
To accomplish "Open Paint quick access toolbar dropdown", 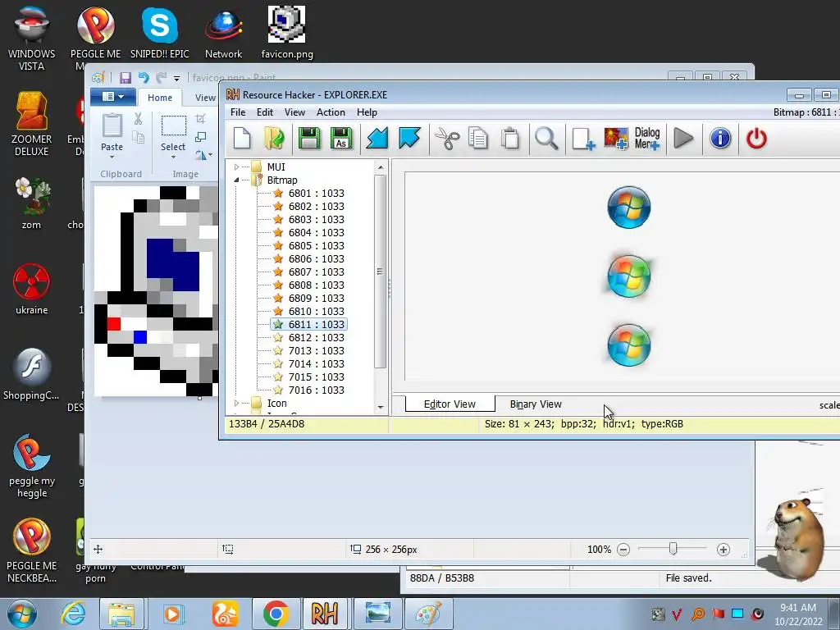I will [177, 79].
